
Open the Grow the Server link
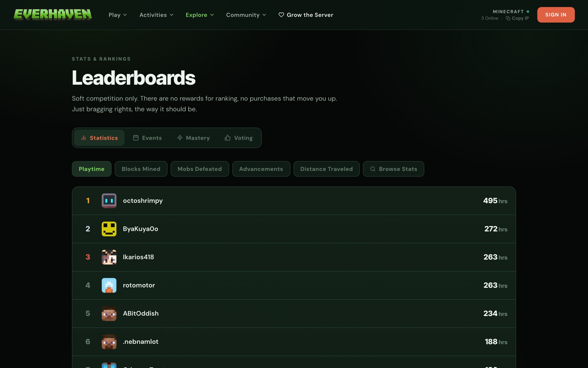(306, 15)
